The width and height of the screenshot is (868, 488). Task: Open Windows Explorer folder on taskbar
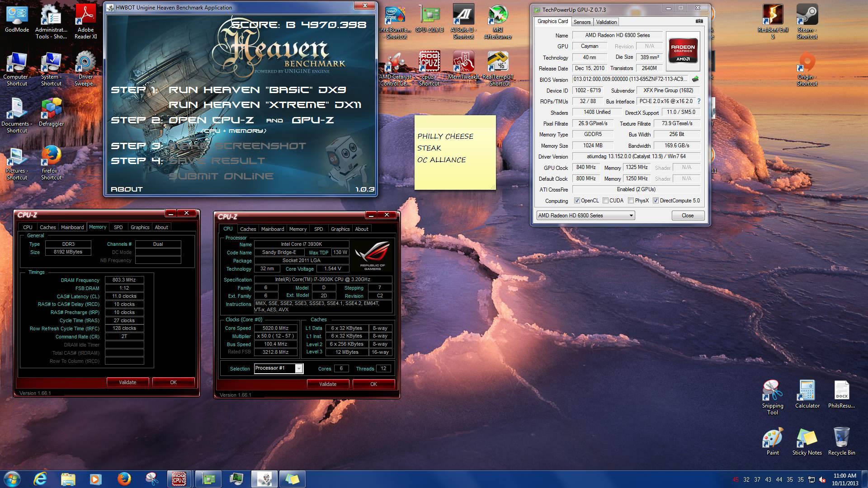point(68,479)
